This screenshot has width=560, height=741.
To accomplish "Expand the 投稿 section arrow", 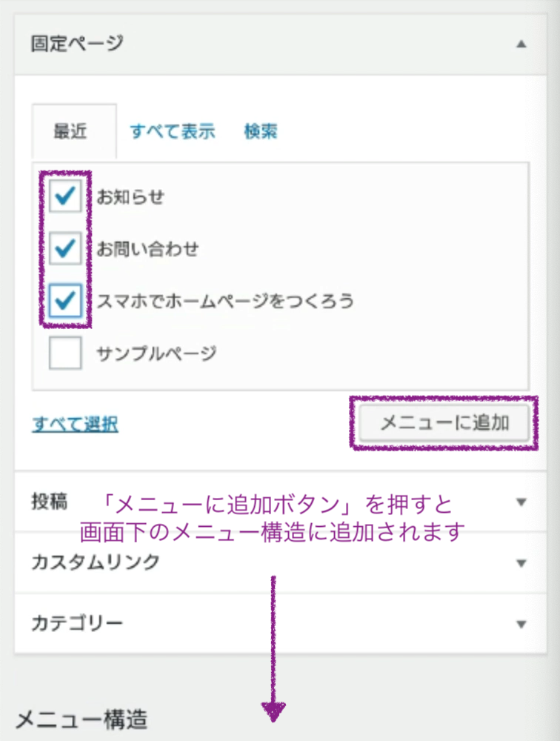I will click(x=521, y=502).
